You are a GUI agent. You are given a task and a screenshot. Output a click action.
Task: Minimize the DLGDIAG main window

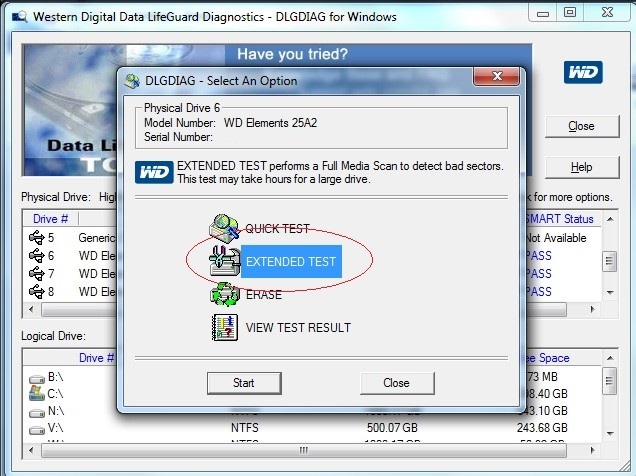(543, 13)
